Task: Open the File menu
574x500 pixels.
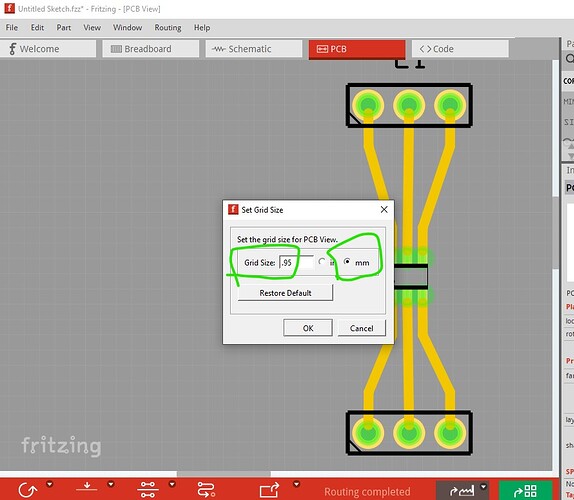Action: pos(12,27)
